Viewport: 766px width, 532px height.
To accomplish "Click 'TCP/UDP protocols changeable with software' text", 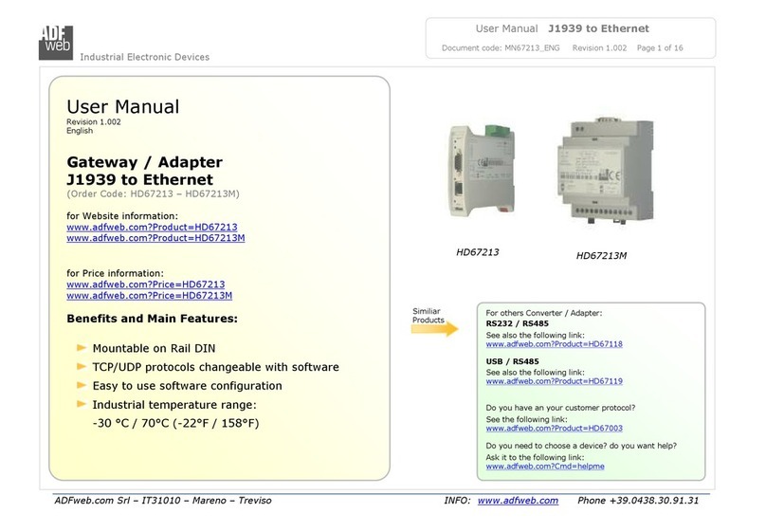I will tap(215, 367).
